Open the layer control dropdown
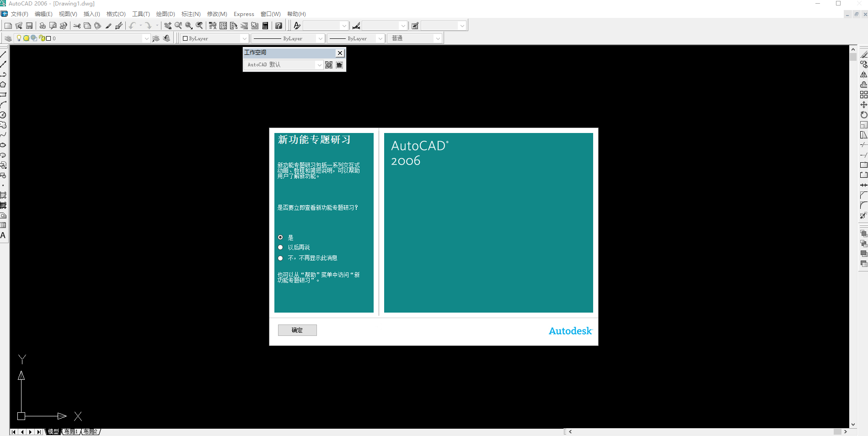The height and width of the screenshot is (436, 868). click(146, 38)
